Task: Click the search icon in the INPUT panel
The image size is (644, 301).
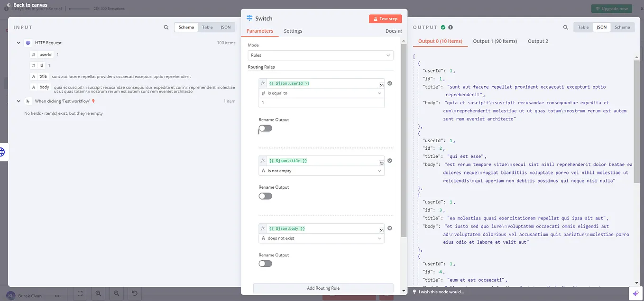Action: click(x=166, y=27)
